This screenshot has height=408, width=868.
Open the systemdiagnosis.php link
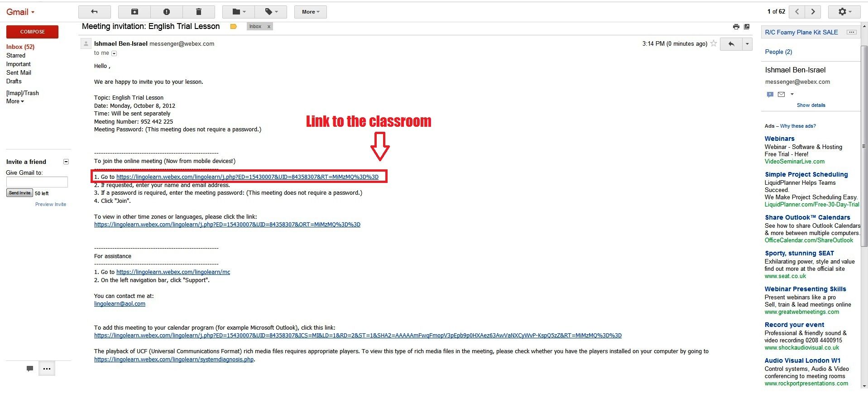click(174, 360)
